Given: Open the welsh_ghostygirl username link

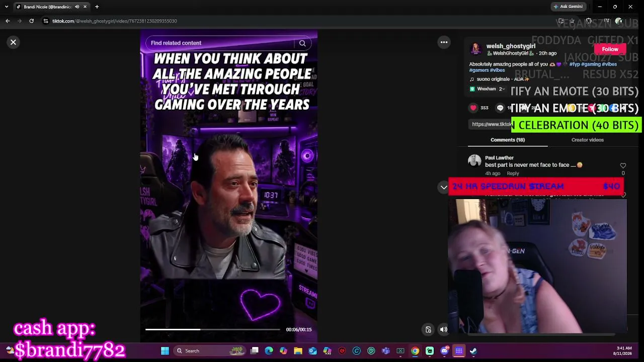Looking at the screenshot, I should click(x=511, y=46).
